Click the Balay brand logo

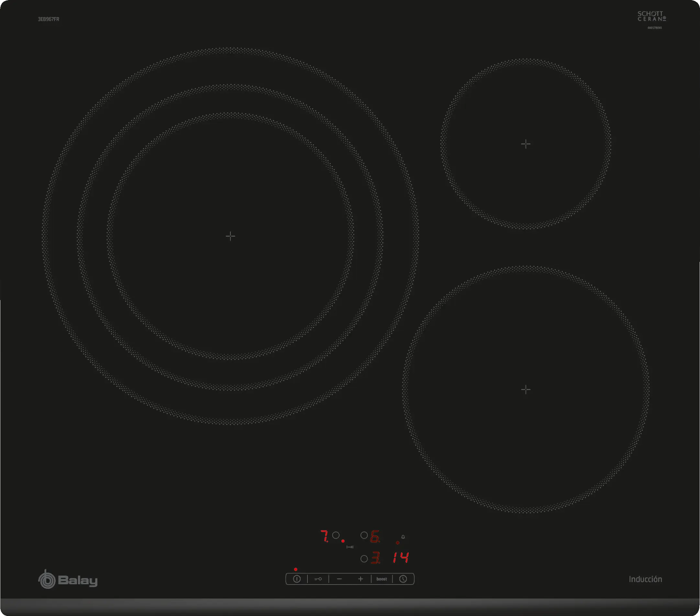tap(68, 580)
